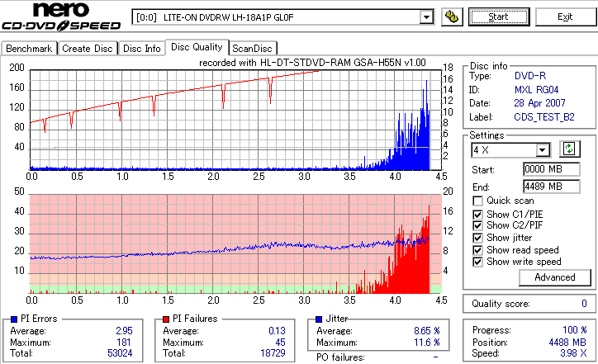Select the Disc Quality tab
The width and height of the screenshot is (598, 364).
197,47
